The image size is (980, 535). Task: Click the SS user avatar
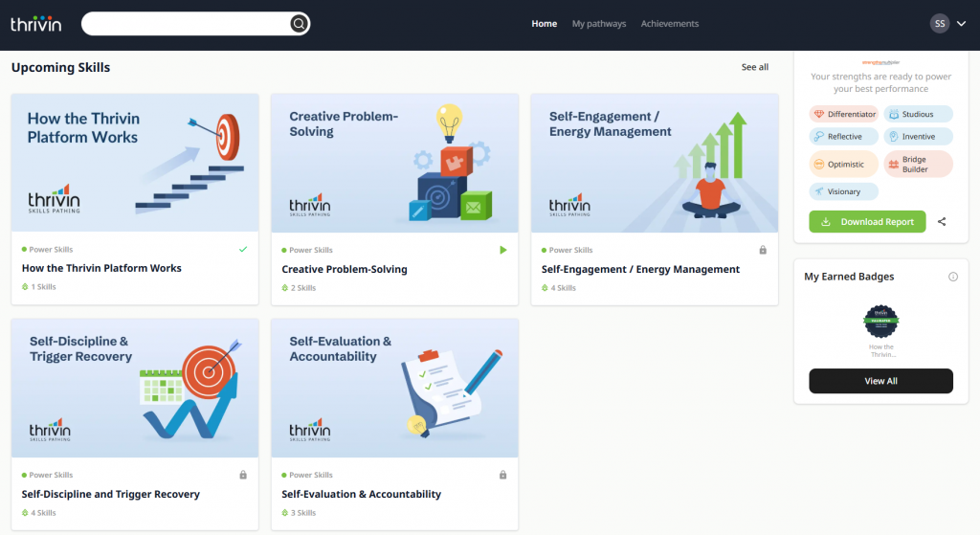coord(940,24)
